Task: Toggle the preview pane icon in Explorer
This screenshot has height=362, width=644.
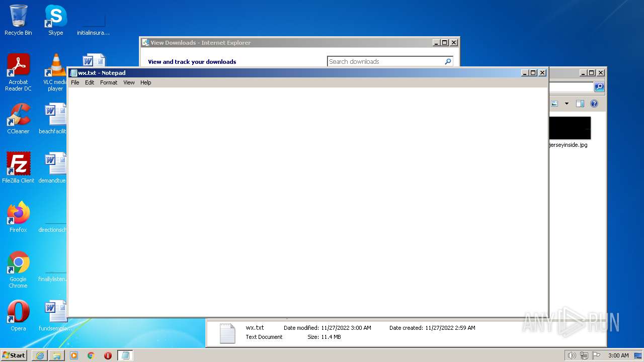Action: (x=580, y=104)
